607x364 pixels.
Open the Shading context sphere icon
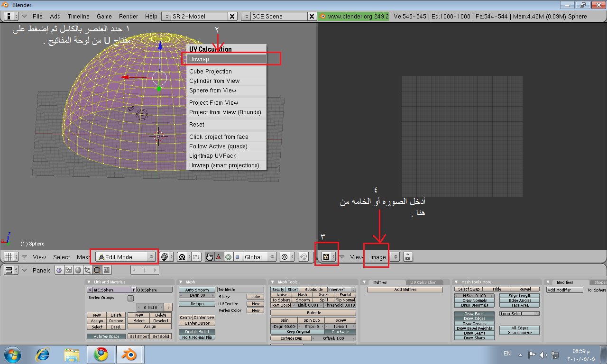pos(78,270)
